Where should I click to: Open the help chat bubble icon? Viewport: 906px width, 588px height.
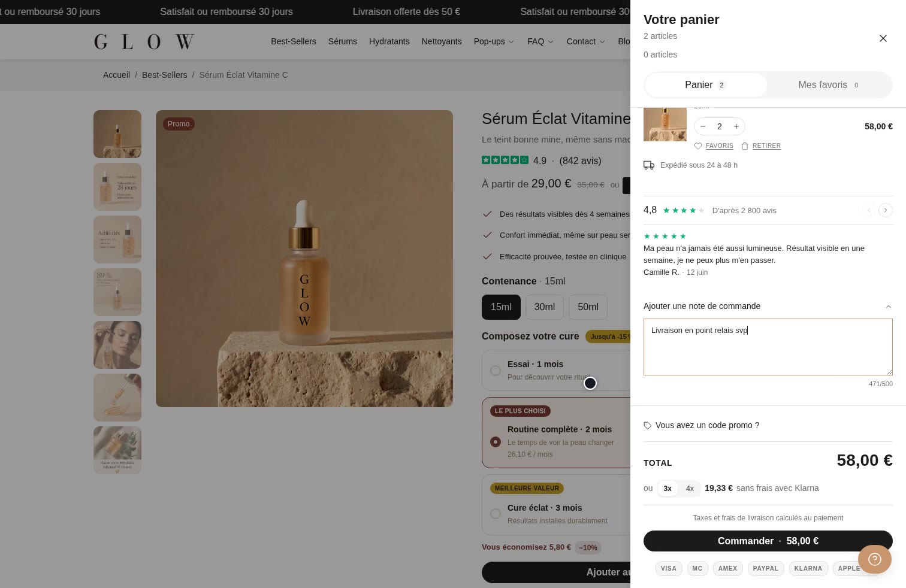874,559
